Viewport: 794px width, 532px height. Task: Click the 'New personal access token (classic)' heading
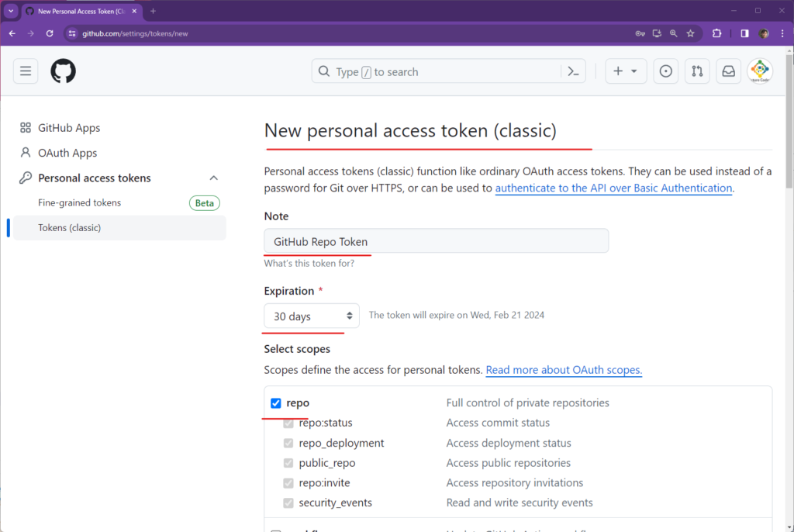tap(410, 131)
